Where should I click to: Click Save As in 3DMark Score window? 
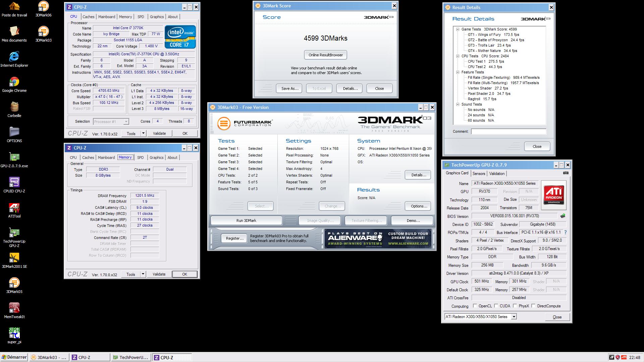tap(290, 88)
